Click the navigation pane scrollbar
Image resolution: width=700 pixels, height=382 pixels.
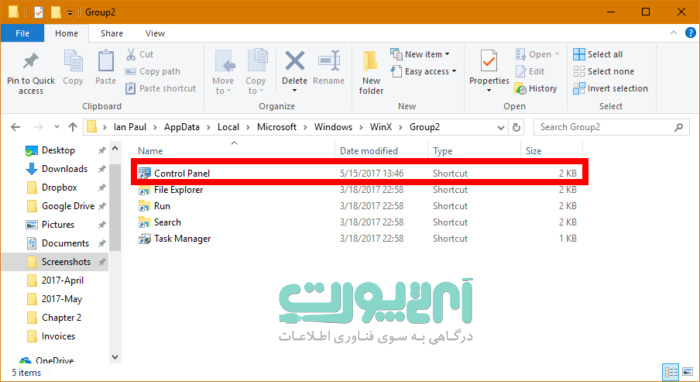(x=115, y=208)
